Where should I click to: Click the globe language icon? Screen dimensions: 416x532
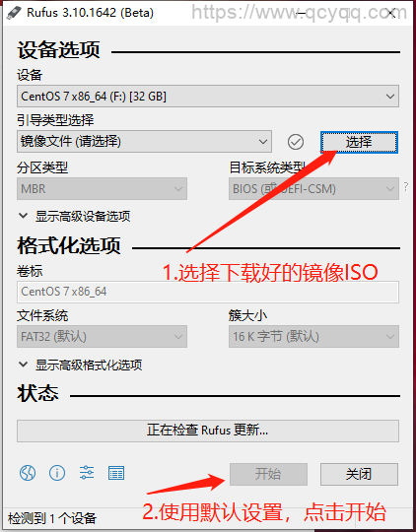pyautogui.click(x=28, y=473)
